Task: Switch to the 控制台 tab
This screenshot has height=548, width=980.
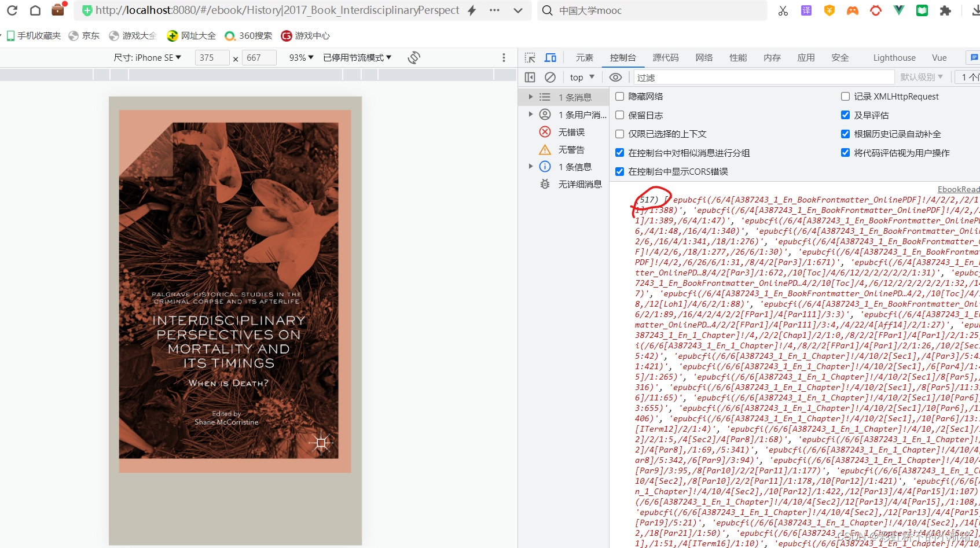Action: 623,58
